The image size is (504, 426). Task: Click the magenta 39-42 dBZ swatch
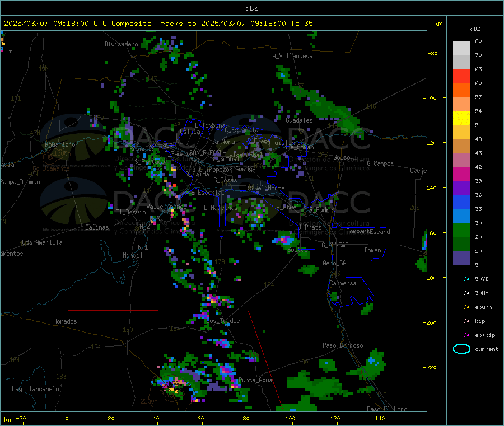461,174
